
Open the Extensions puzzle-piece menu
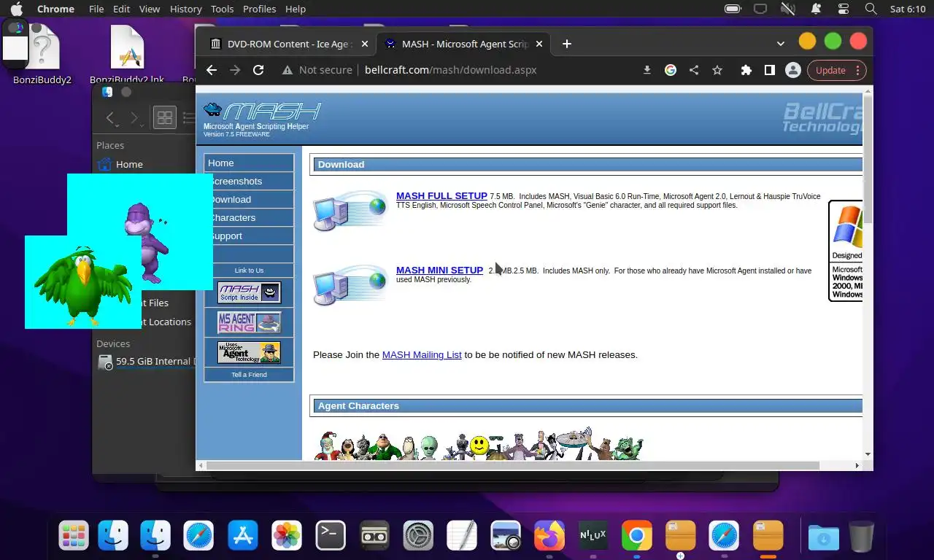746,70
